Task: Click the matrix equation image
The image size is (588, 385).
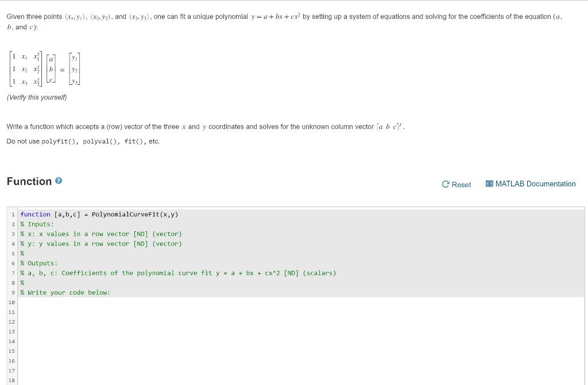Action: 44,68
